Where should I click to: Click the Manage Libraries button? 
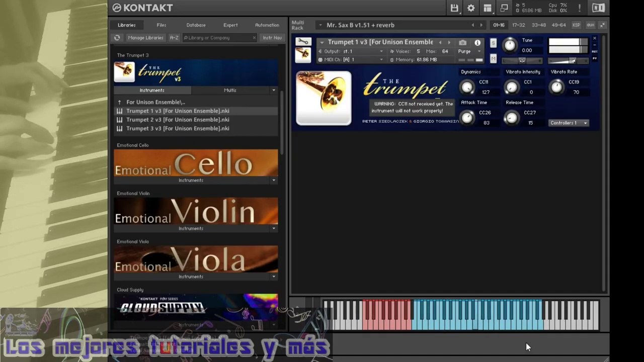coord(145,38)
